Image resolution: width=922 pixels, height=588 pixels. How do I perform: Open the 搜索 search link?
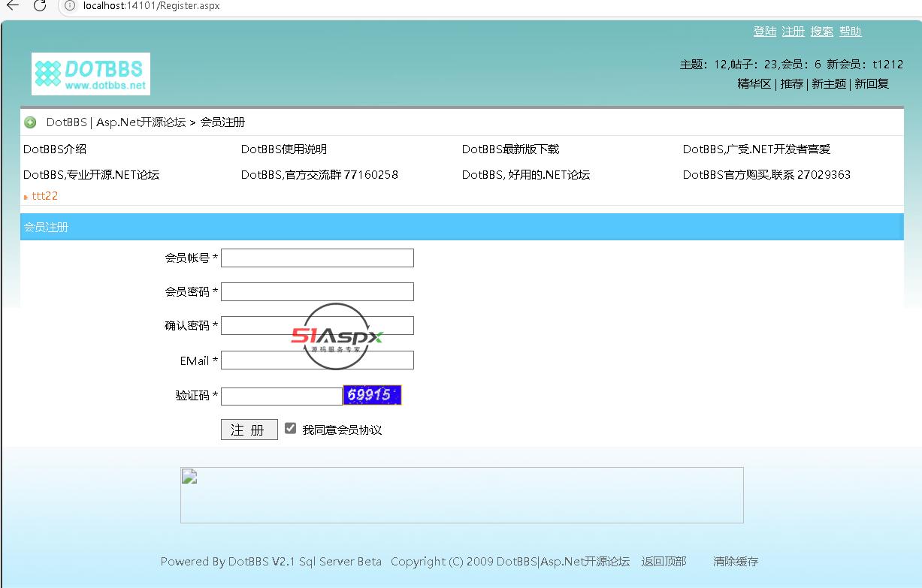pyautogui.click(x=822, y=32)
